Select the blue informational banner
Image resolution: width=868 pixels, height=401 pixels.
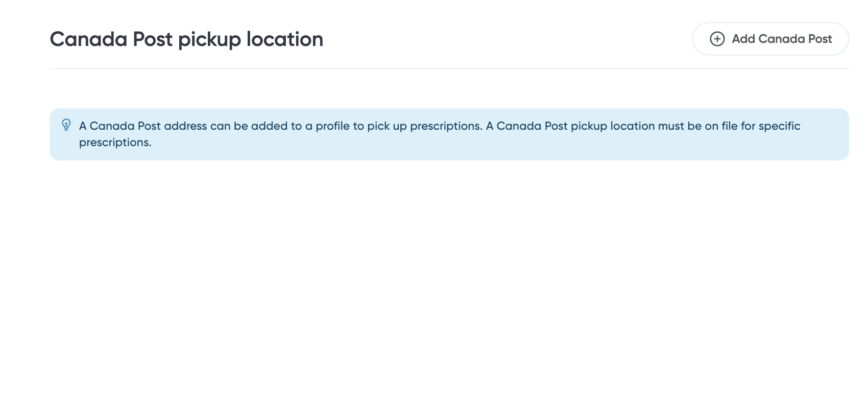[449, 134]
